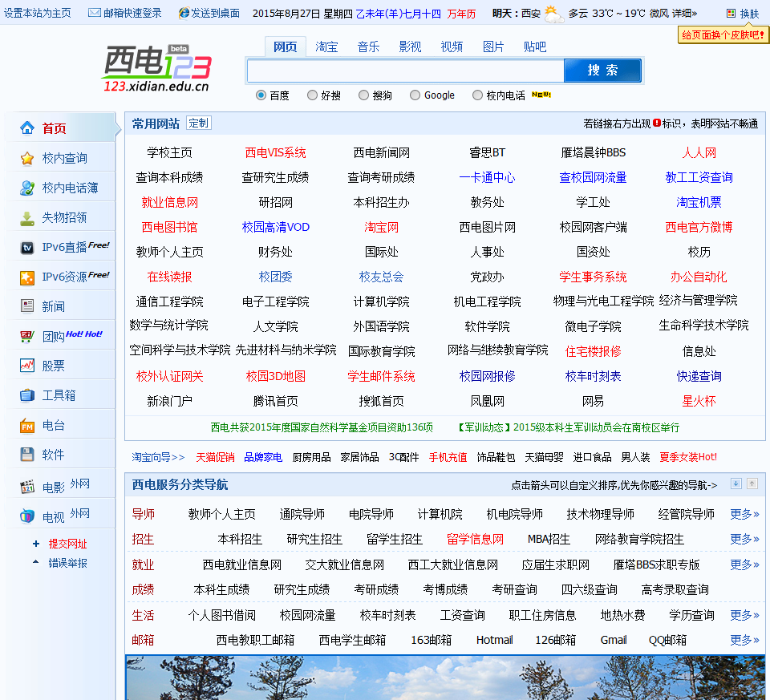Image resolution: width=770 pixels, height=700 pixels.
Task: Switch to the 音乐 search tab
Action: (368, 47)
